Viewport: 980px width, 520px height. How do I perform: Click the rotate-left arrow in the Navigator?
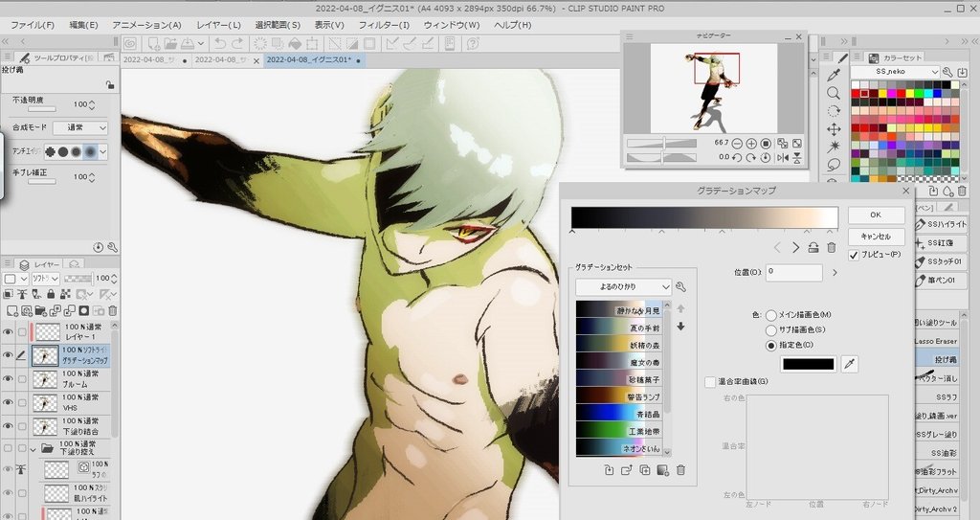tap(737, 158)
